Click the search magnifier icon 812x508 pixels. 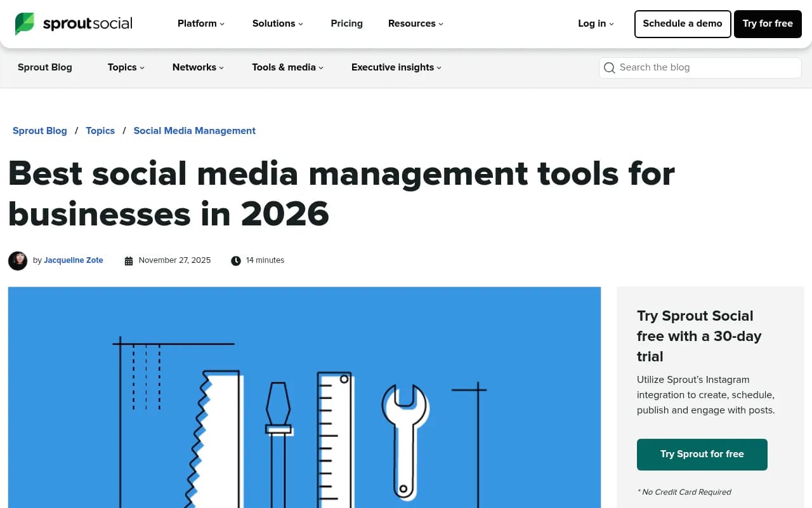610,68
